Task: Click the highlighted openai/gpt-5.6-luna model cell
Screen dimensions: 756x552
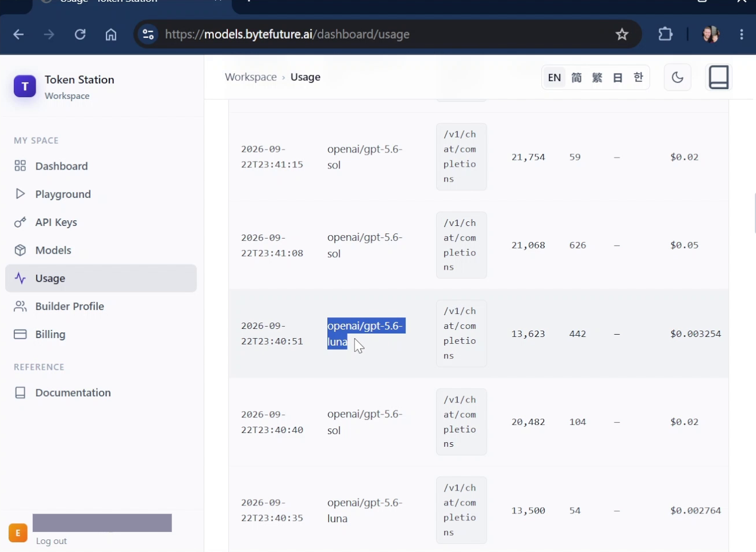Action: pyautogui.click(x=366, y=333)
